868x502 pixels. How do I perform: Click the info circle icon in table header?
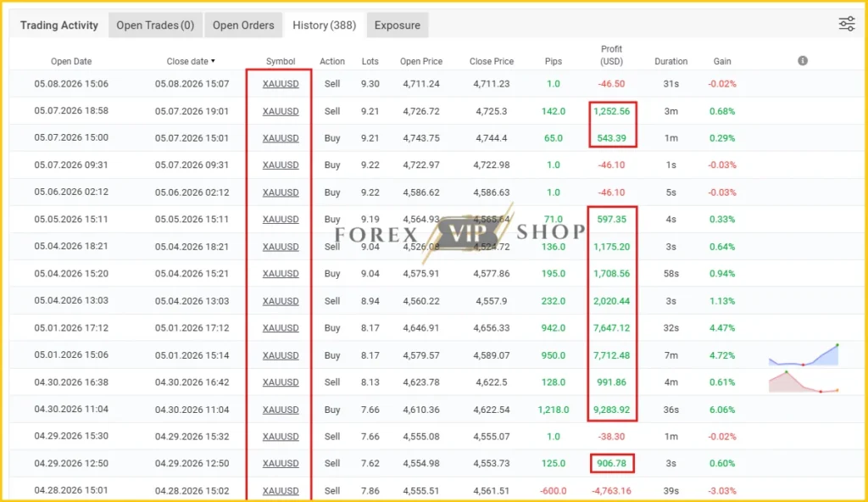[x=803, y=61]
